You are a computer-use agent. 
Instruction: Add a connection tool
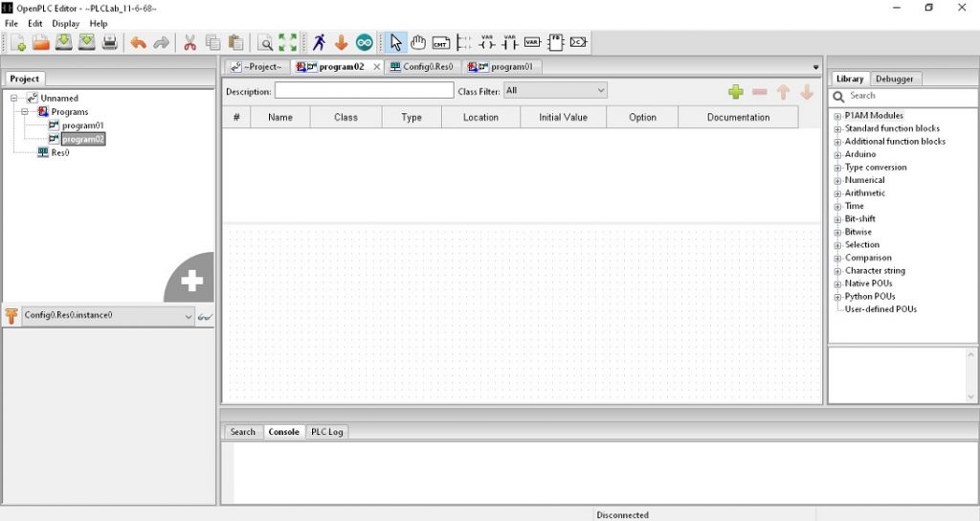(578, 42)
